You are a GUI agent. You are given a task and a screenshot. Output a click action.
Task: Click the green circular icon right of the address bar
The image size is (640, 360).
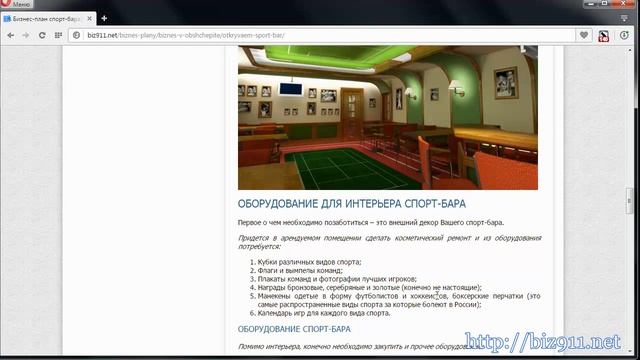[x=624, y=36]
